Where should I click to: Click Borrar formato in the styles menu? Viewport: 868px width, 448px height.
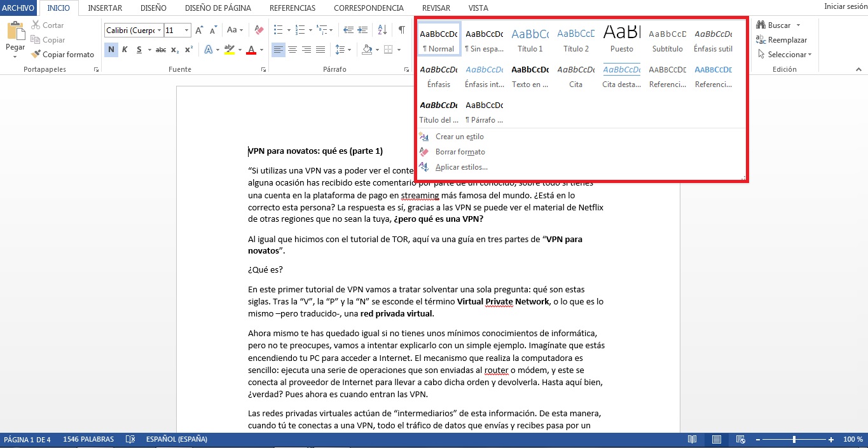pyautogui.click(x=460, y=152)
